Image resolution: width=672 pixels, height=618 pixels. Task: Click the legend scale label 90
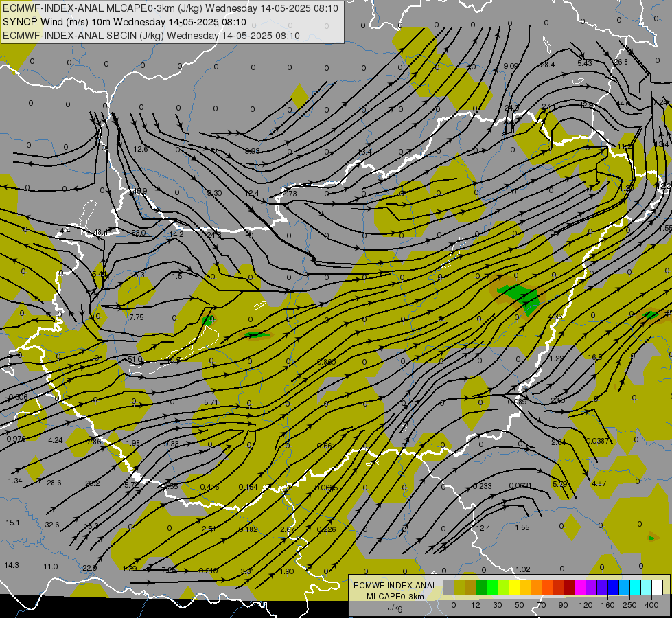(563, 605)
